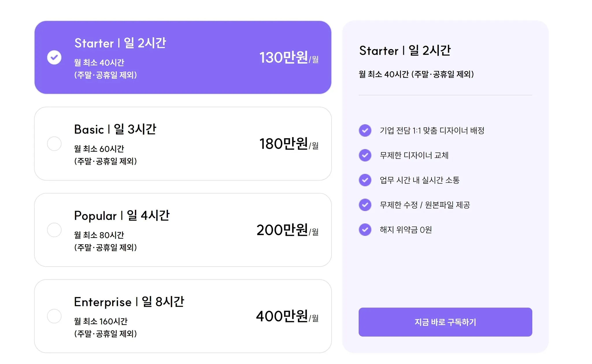Click the 200만원 price on Popular card
The image size is (592, 364).
coord(282,230)
